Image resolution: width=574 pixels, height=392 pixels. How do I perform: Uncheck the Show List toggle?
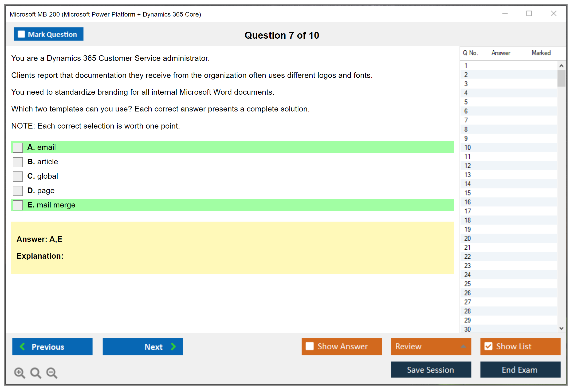click(488, 346)
